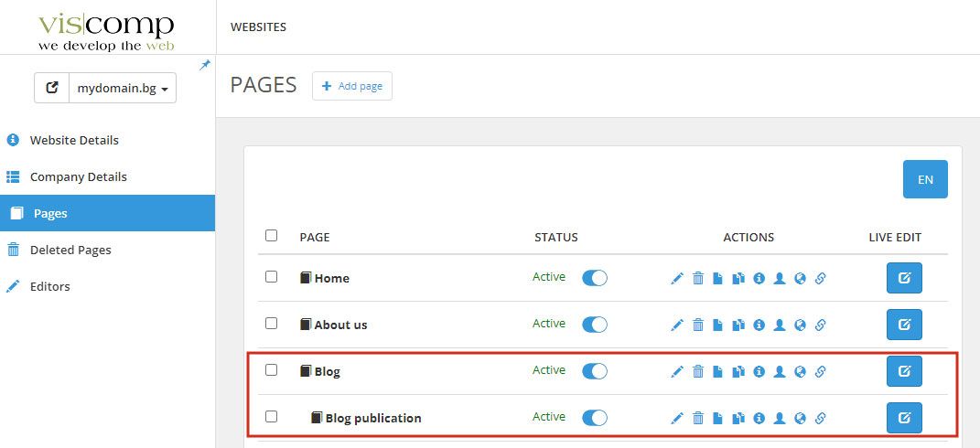Image resolution: width=980 pixels, height=448 pixels.
Task: Click the single page icon for Blog publication
Action: click(718, 418)
